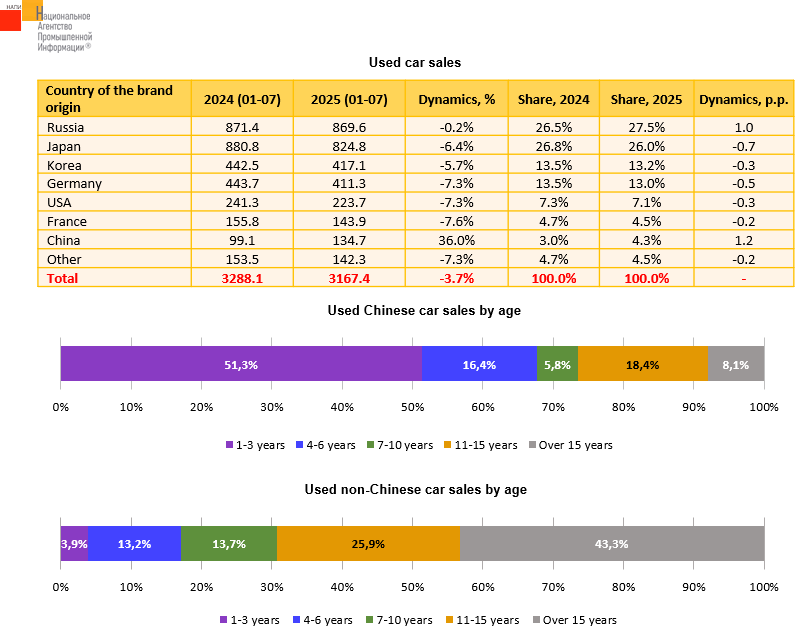Click gray Over 15 years legend swatch under Chinese chart

click(x=532, y=445)
